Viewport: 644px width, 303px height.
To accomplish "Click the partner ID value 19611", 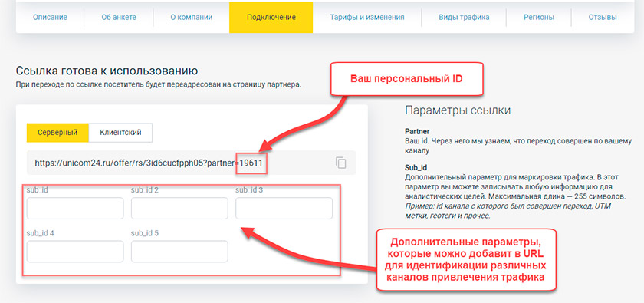I will (x=251, y=163).
